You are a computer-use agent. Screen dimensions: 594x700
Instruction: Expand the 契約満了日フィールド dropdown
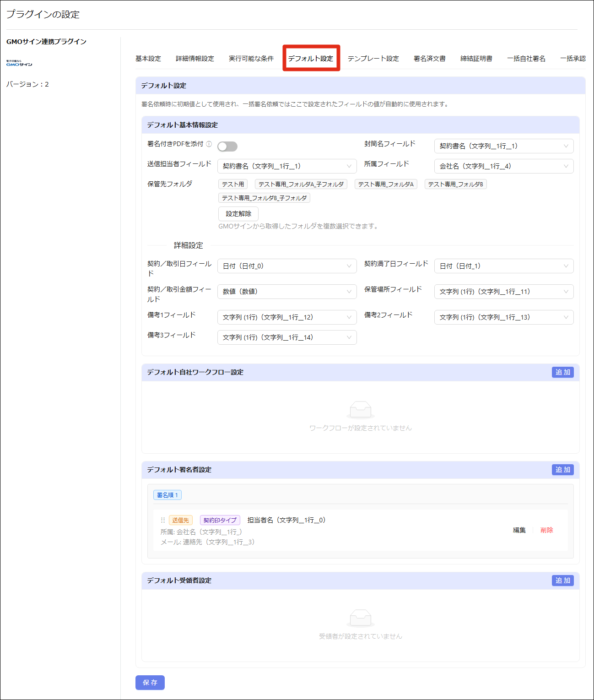(504, 266)
